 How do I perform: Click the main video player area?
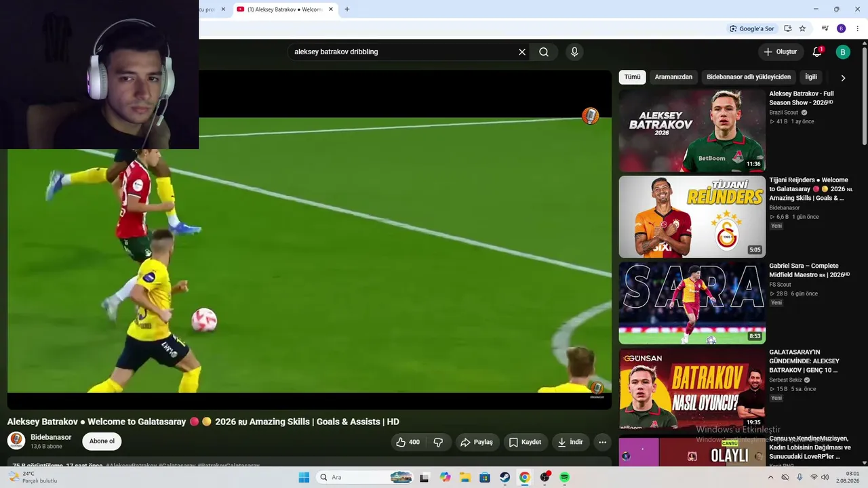[x=309, y=240]
